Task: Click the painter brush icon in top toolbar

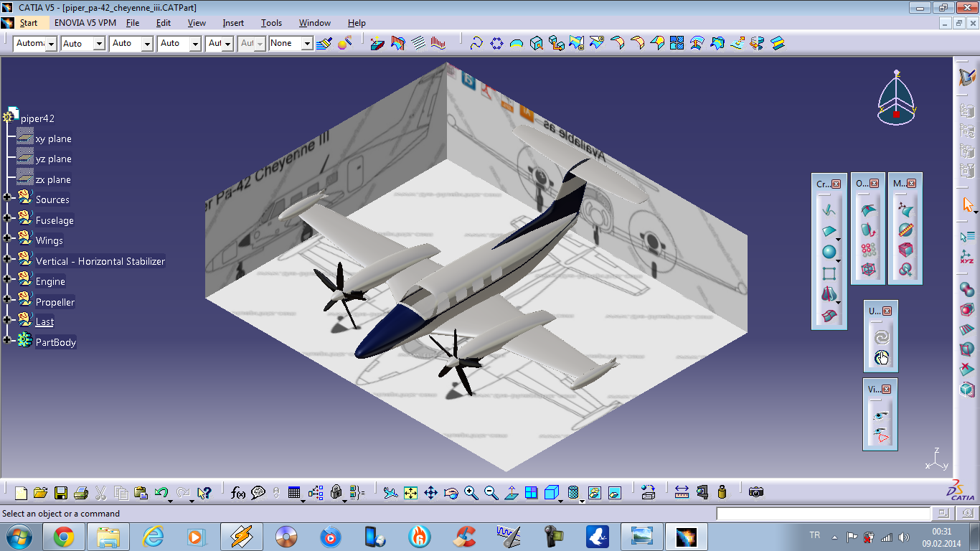Action: 324,43
